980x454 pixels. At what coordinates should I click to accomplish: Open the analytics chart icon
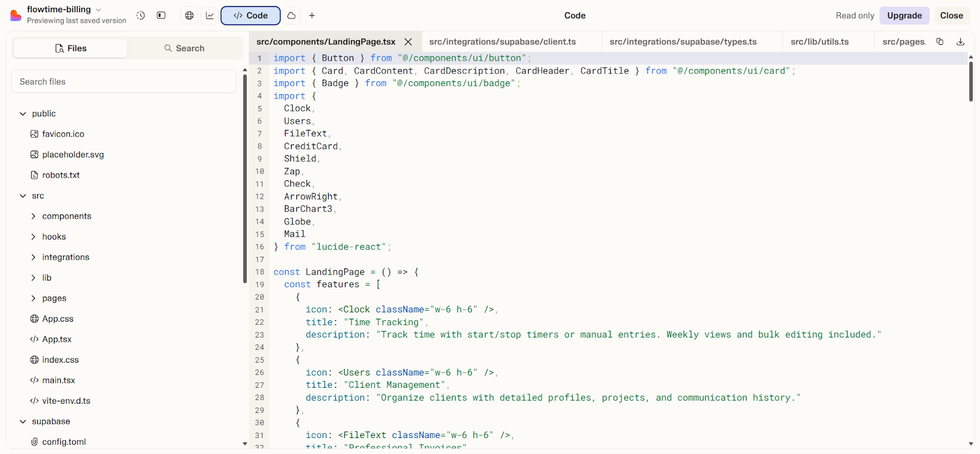coord(210,15)
